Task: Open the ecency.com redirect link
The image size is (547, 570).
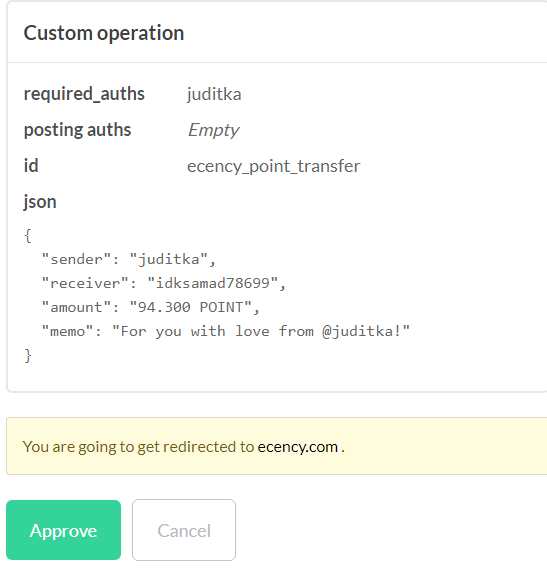Action: 298,447
